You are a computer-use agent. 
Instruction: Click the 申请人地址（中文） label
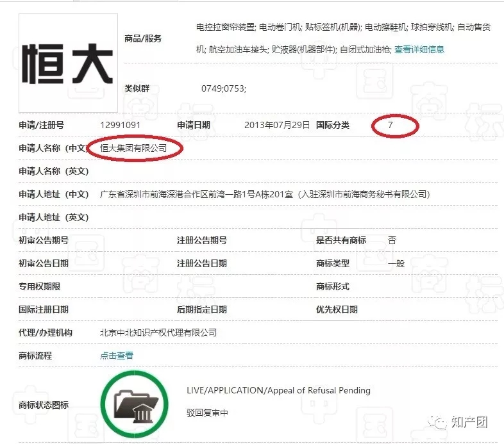tap(54, 194)
